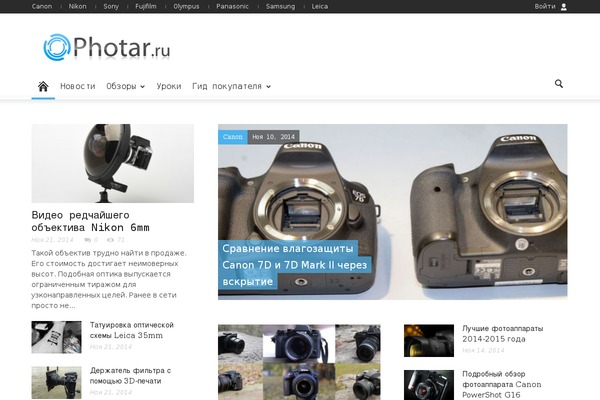Select Olympus in the top brand bar
This screenshot has height=400, width=600.
186,7
